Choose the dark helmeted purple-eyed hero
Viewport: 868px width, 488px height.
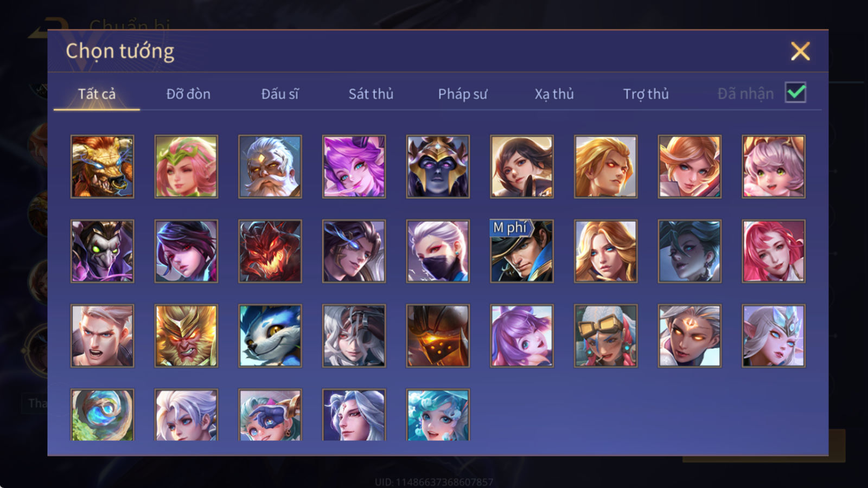click(438, 166)
